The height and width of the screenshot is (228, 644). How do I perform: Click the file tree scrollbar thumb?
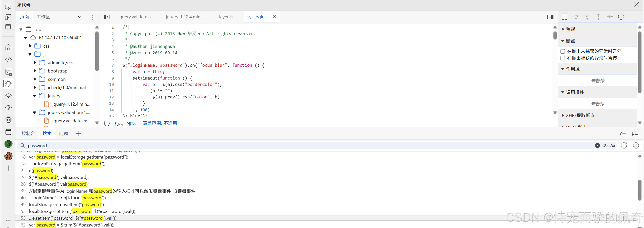[x=97, y=51]
